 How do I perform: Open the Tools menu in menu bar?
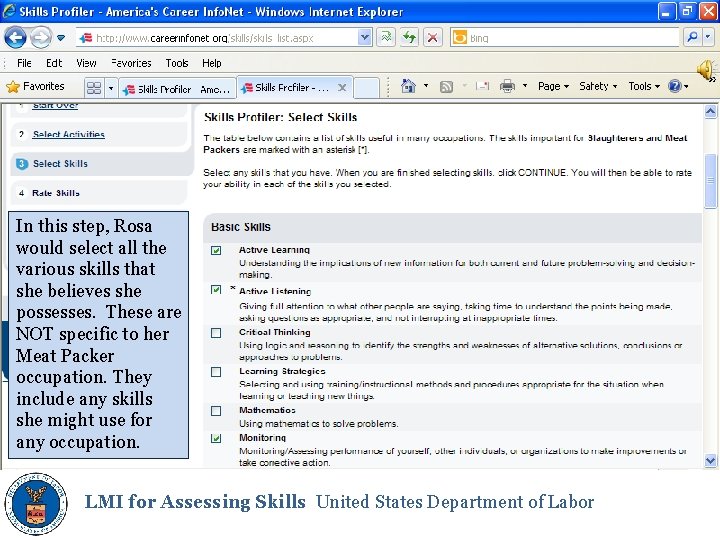177,63
